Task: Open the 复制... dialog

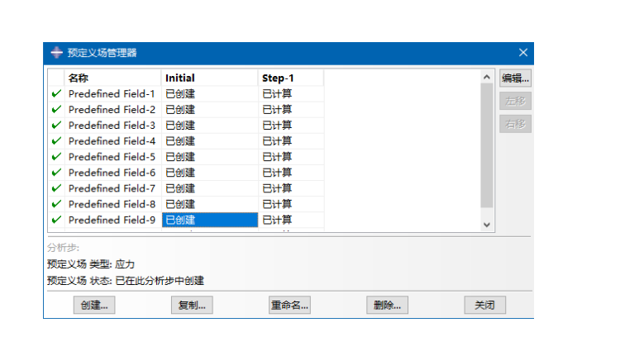Action: tap(193, 305)
